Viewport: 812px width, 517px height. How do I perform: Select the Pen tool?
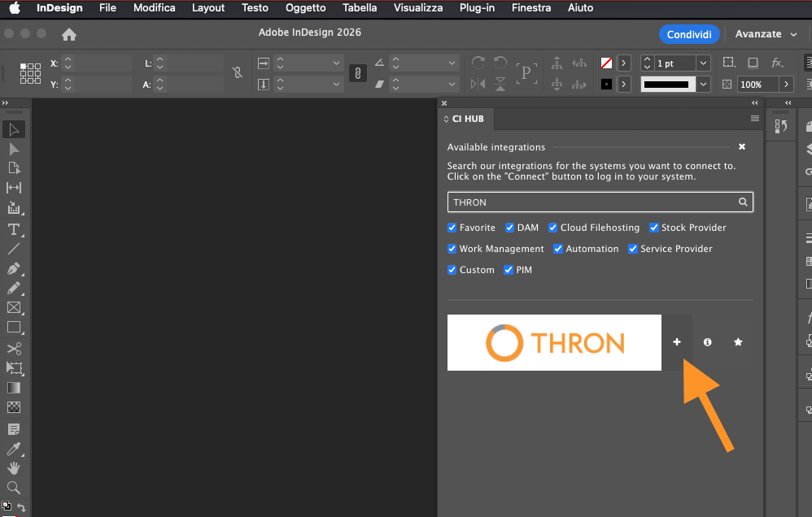click(14, 268)
